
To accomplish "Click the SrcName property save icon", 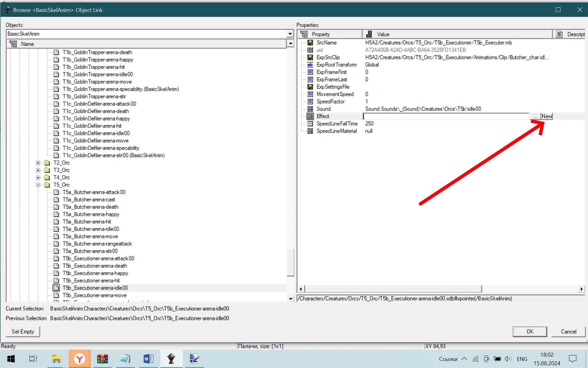I will click(310, 43).
